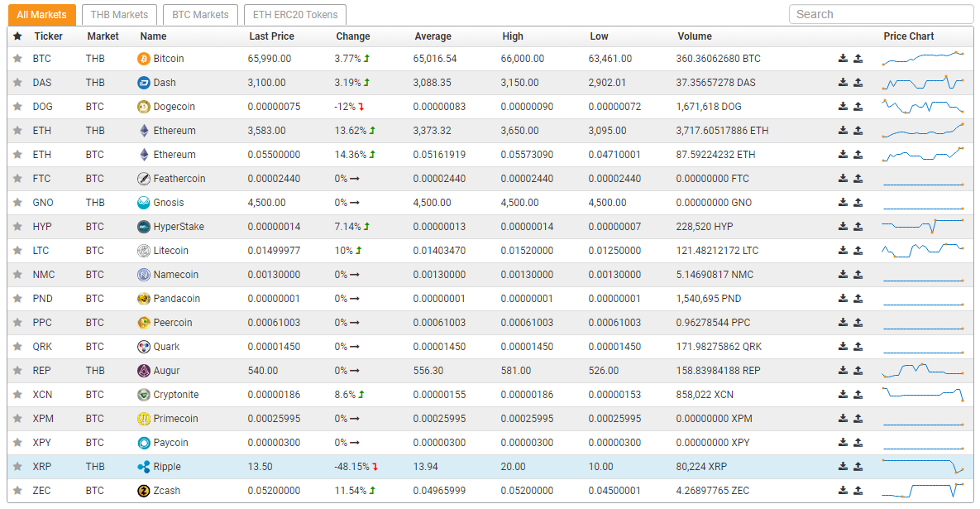Switch to THB Markets tab
Viewport: 980px width, 509px height.
(119, 15)
